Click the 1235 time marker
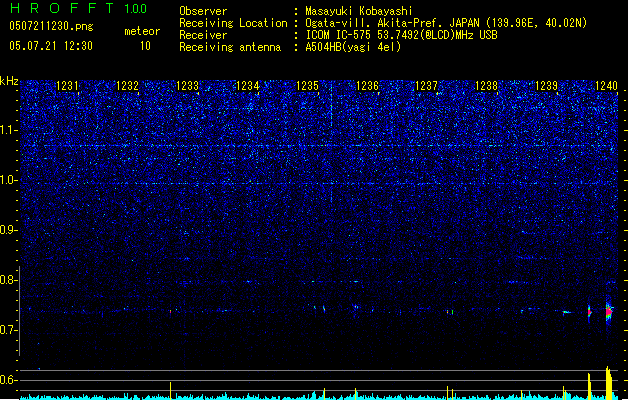 click(307, 86)
